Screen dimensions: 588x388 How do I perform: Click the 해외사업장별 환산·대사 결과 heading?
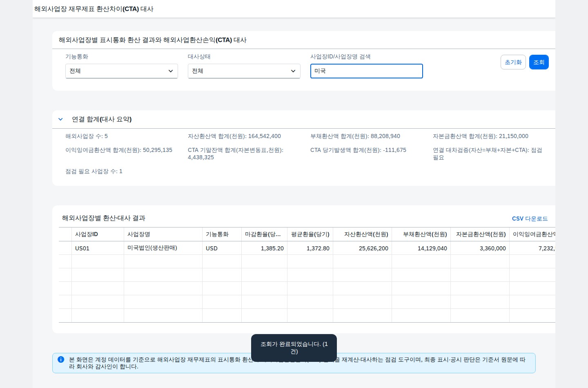(104, 218)
